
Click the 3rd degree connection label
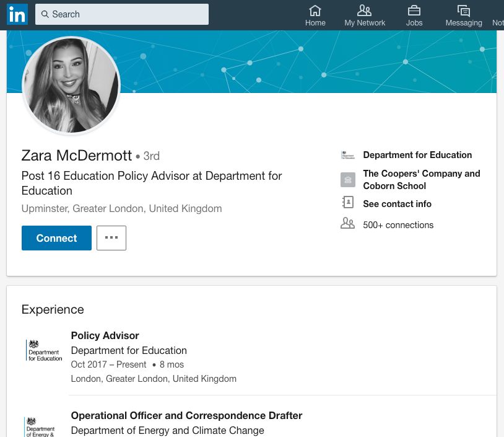tap(151, 156)
